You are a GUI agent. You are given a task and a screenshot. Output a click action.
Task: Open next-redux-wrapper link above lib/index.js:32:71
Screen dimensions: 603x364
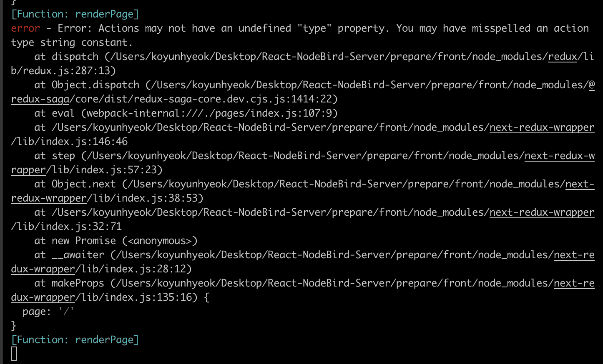(x=542, y=212)
